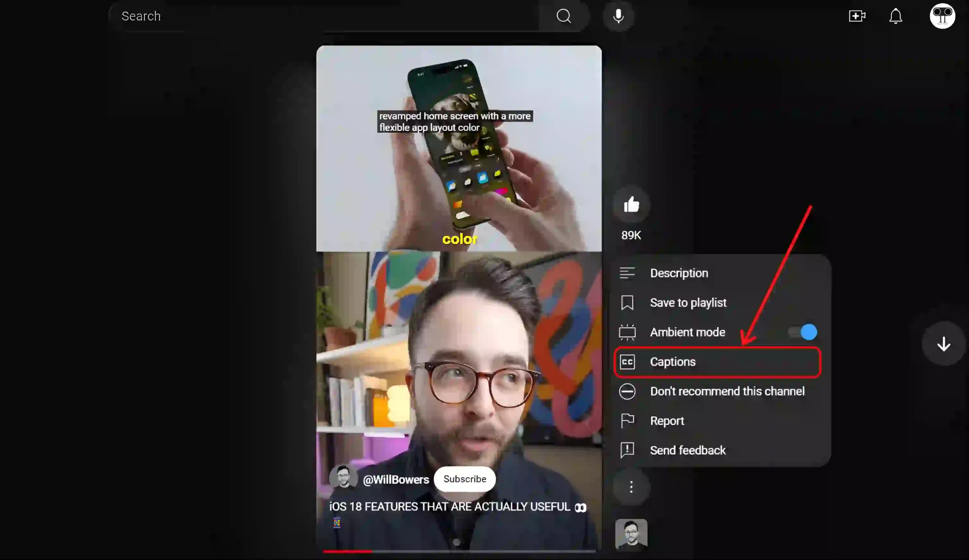This screenshot has height=560, width=969.
Task: Click the Description menu icon
Action: (x=627, y=273)
